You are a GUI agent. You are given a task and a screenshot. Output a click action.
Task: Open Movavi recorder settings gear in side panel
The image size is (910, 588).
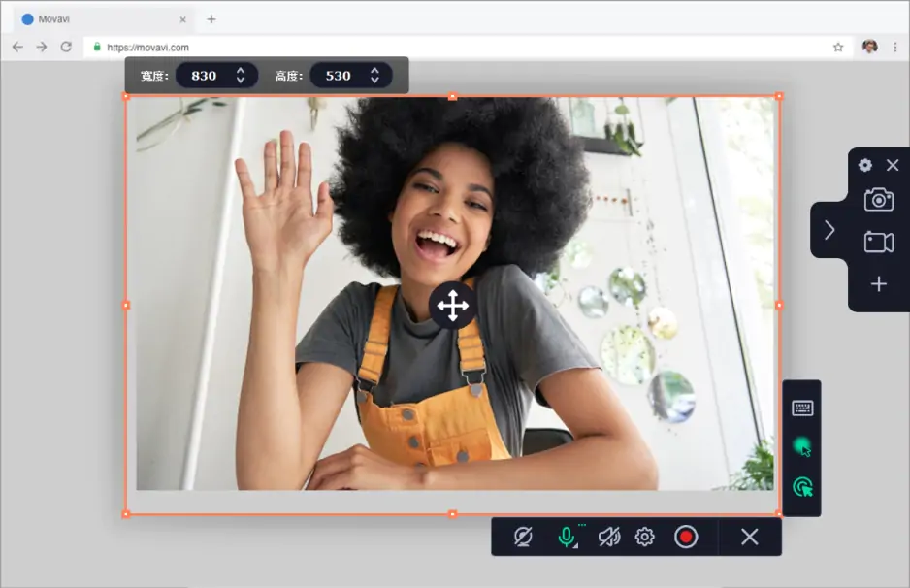click(x=864, y=165)
